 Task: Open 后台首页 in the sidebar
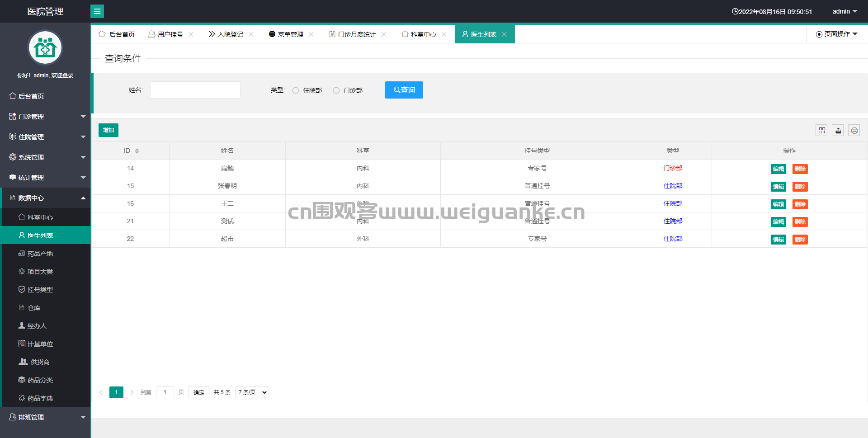pyautogui.click(x=45, y=96)
